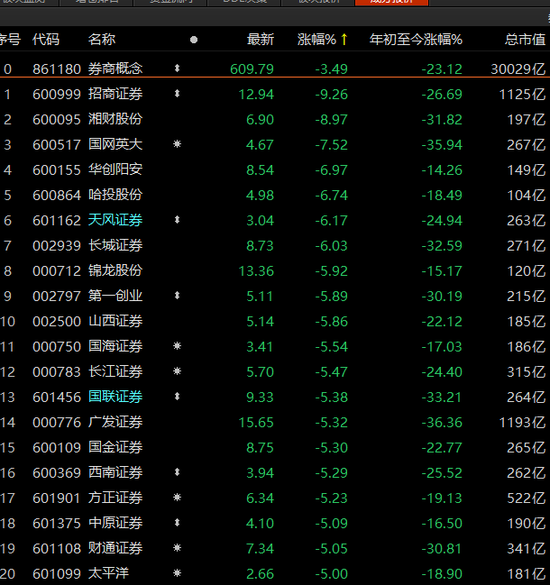Click market cap 30029亿
The height and width of the screenshot is (585, 550).
(x=518, y=69)
